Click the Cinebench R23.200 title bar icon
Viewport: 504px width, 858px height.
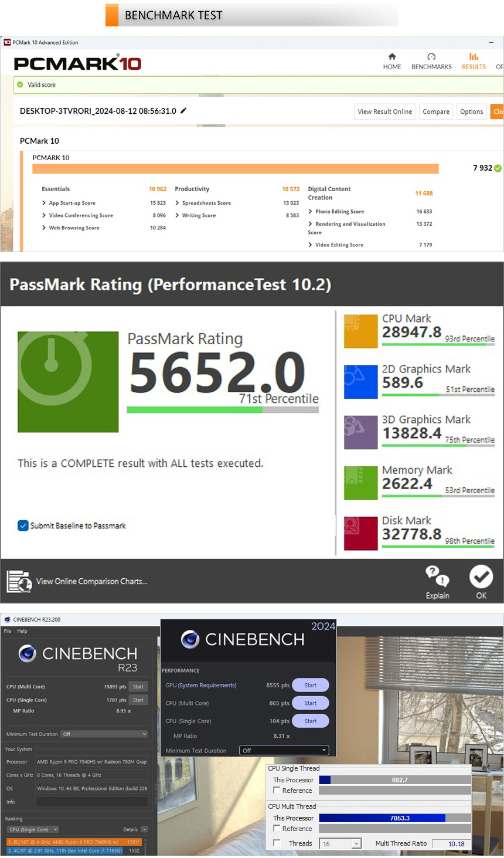7,619
